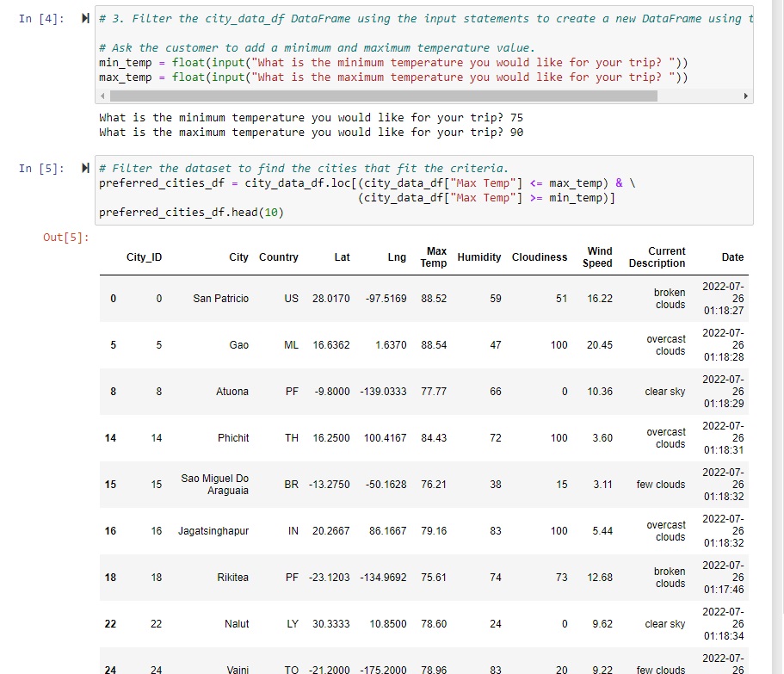Place cursor in the min_temp input line

(344, 62)
